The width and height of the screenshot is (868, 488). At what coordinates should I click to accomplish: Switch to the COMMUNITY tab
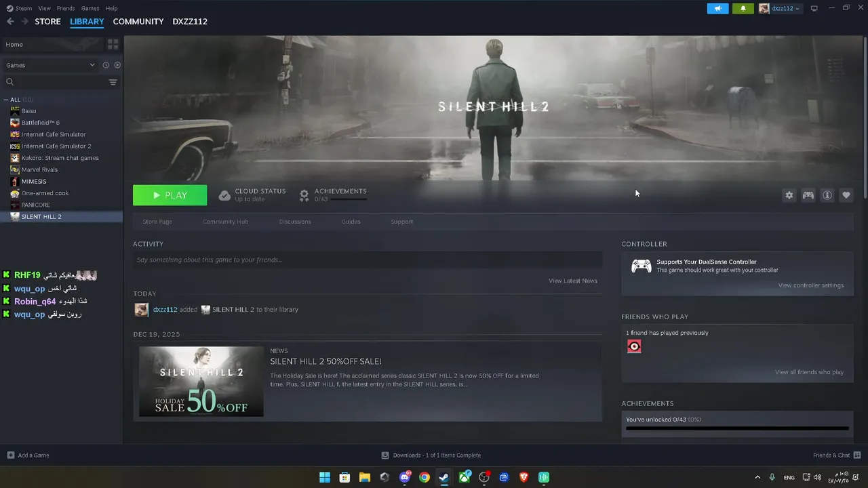(x=138, y=22)
